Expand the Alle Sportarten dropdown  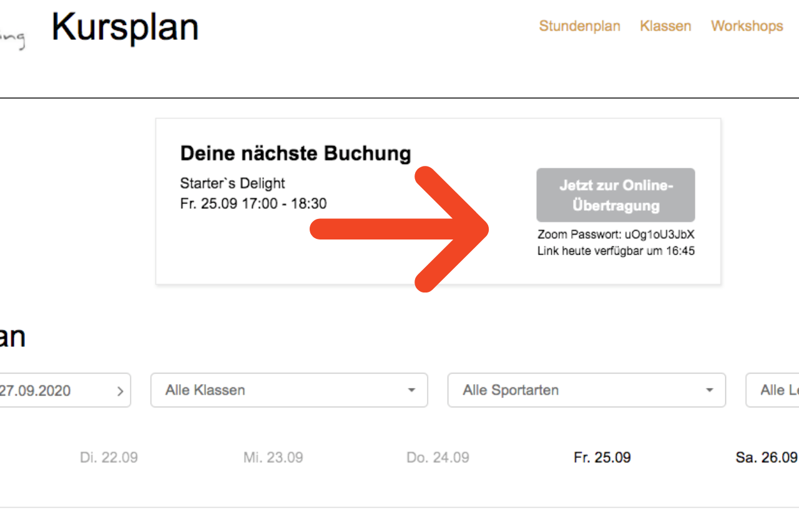point(587,390)
